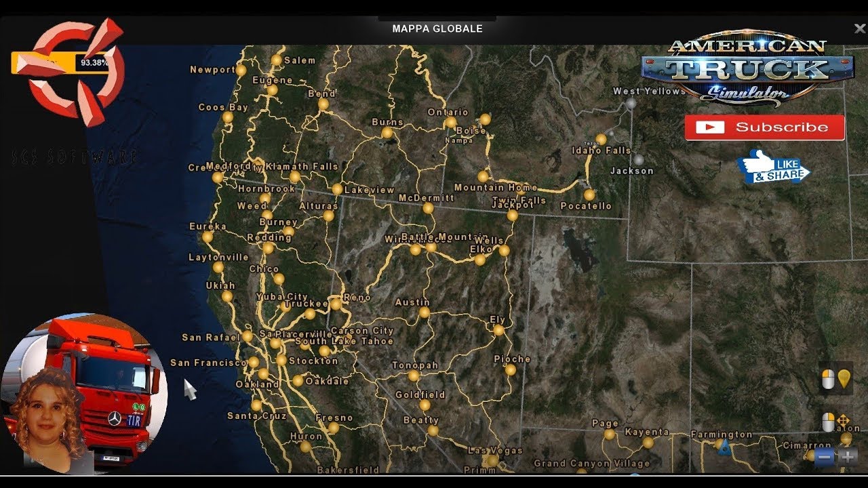868x488 pixels.
Task: Select the Reno city marker
Action: (x=336, y=304)
